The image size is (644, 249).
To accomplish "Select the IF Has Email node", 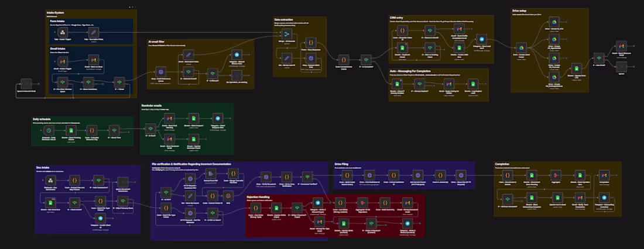I will [x=599, y=58].
